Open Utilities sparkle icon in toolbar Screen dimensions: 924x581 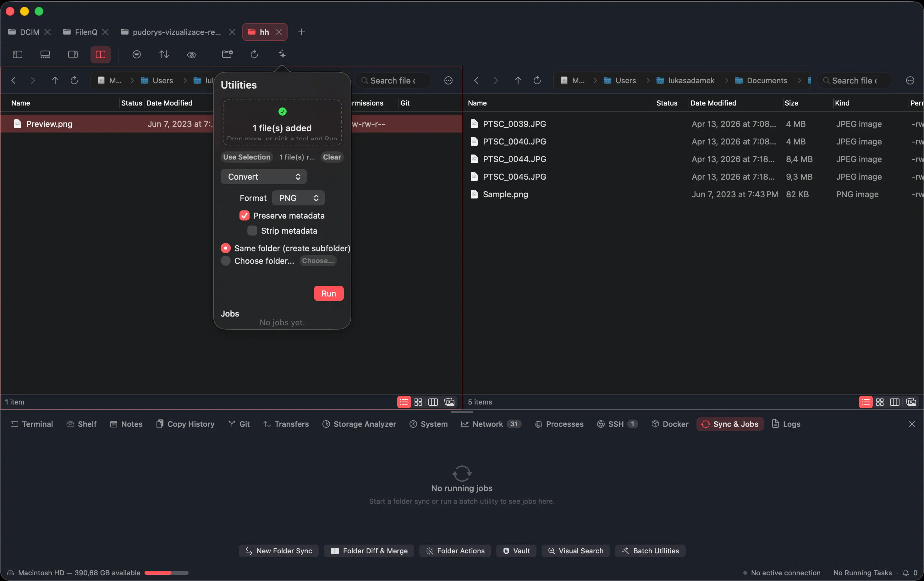click(283, 54)
